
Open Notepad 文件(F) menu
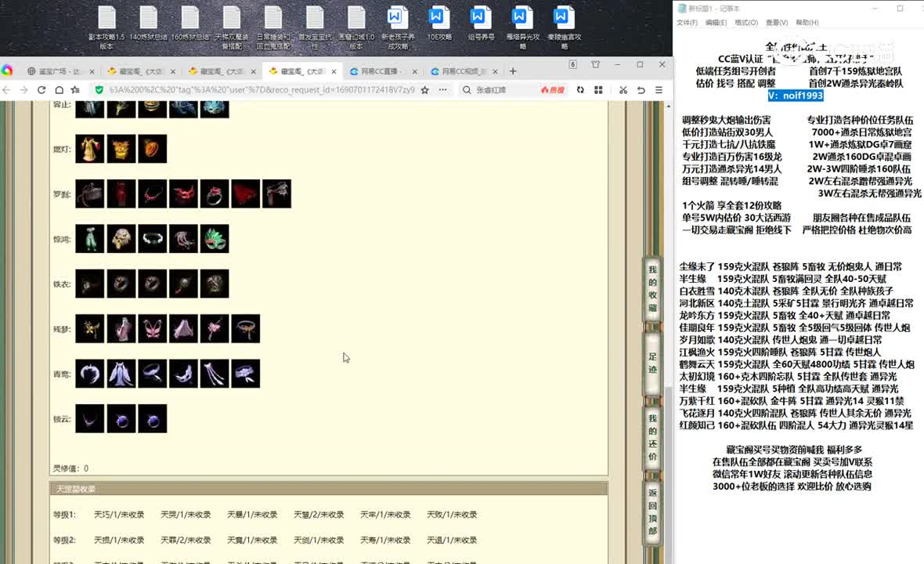pyautogui.click(x=687, y=23)
